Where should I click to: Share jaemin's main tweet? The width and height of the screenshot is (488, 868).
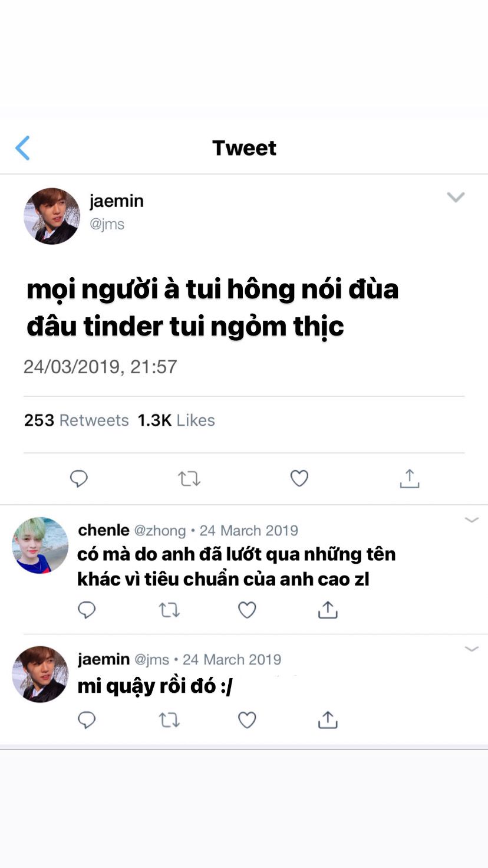click(x=410, y=478)
